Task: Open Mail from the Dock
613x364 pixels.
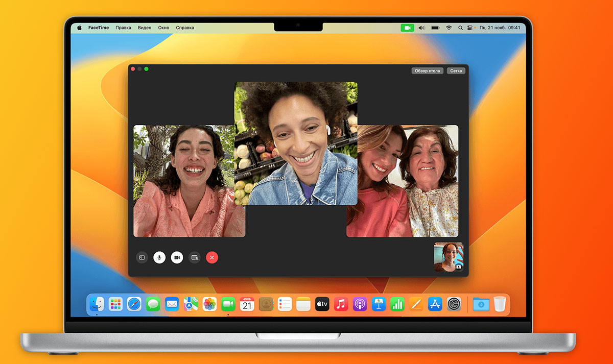Action: tap(172, 304)
